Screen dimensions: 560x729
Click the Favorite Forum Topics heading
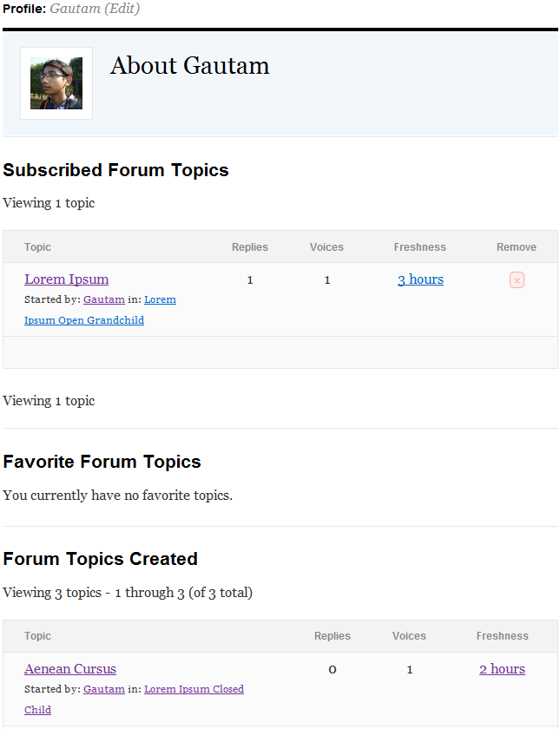pyautogui.click(x=102, y=462)
